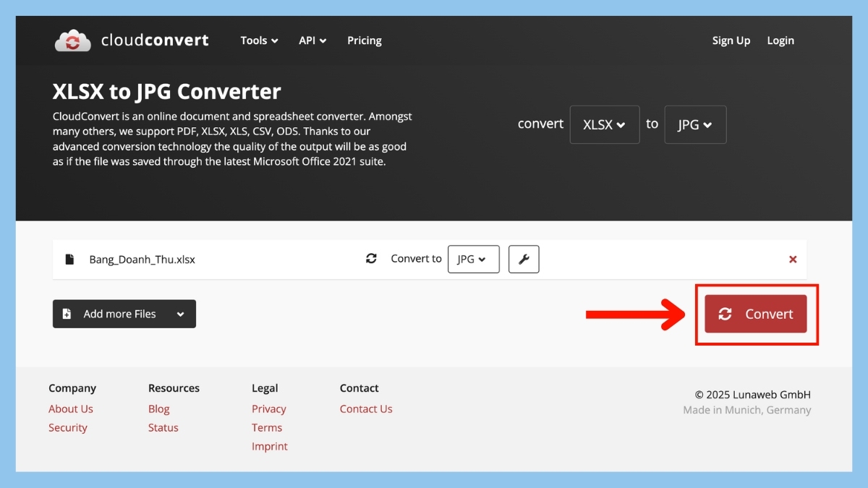Click the Add more Files button
The height and width of the screenshot is (488, 868).
124,314
